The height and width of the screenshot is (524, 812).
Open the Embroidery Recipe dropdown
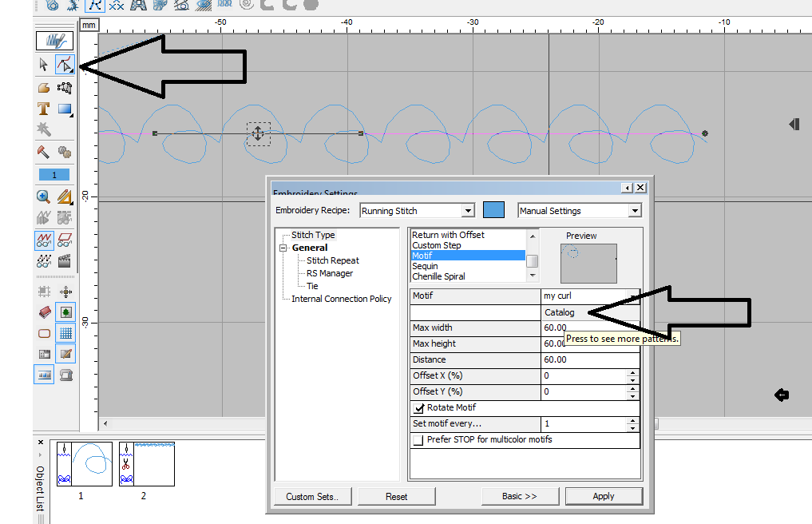tap(468, 211)
